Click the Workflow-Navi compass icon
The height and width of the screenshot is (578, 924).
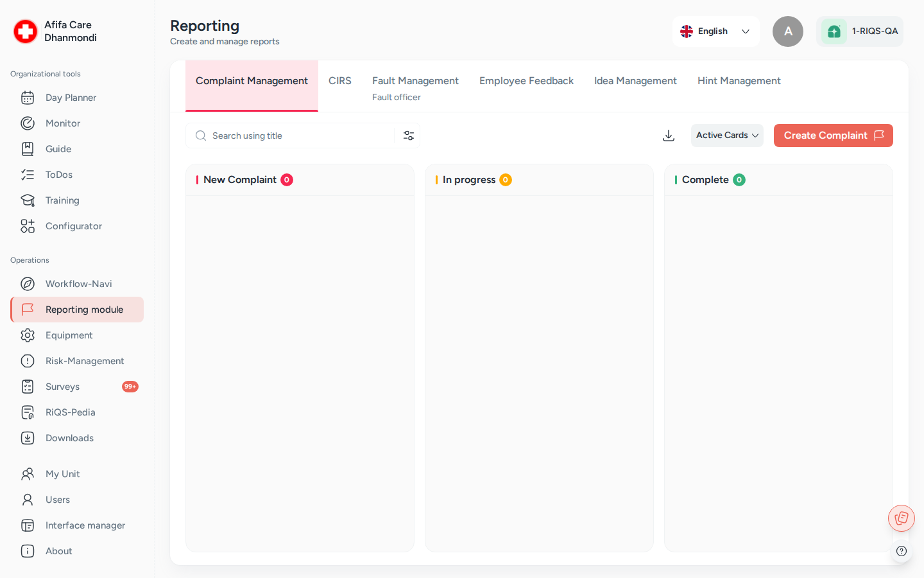point(28,284)
